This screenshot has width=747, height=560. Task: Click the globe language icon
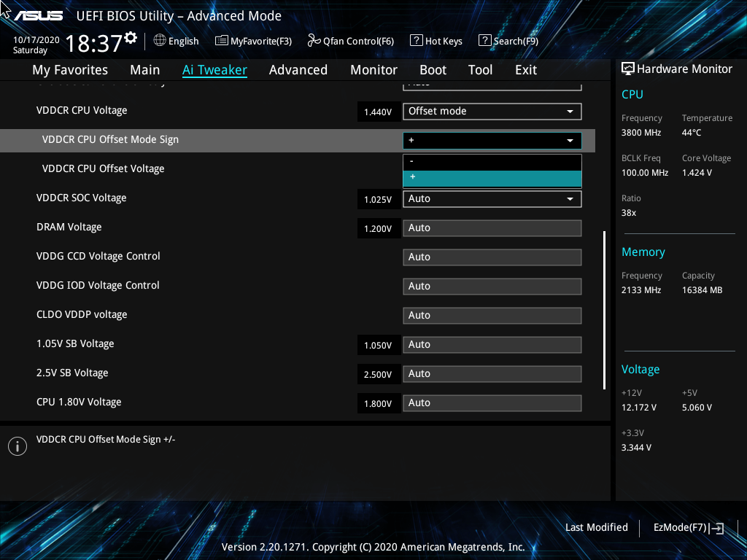(160, 41)
